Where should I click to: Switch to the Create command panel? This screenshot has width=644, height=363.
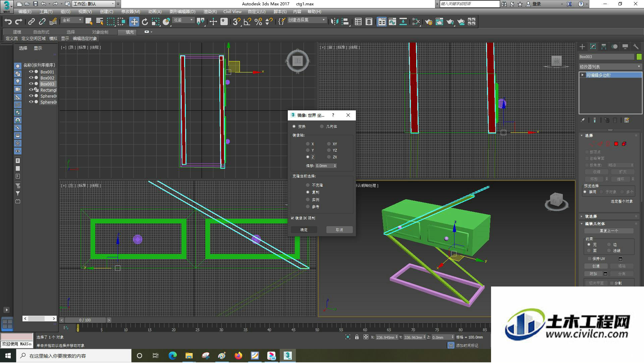582,47
